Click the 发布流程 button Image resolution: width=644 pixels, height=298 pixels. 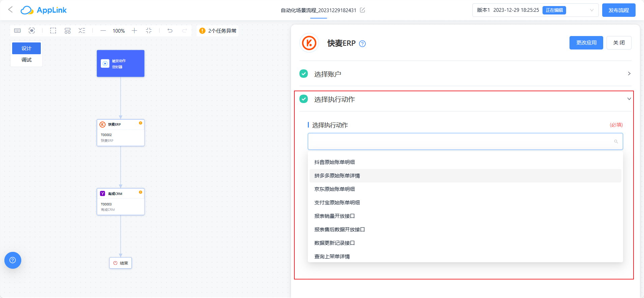coord(619,10)
